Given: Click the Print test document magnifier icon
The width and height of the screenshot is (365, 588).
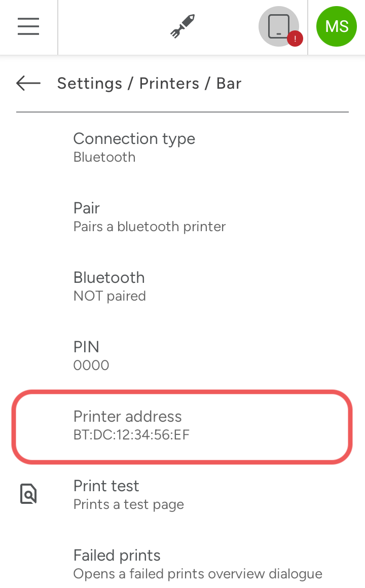Looking at the screenshot, I should [x=28, y=494].
